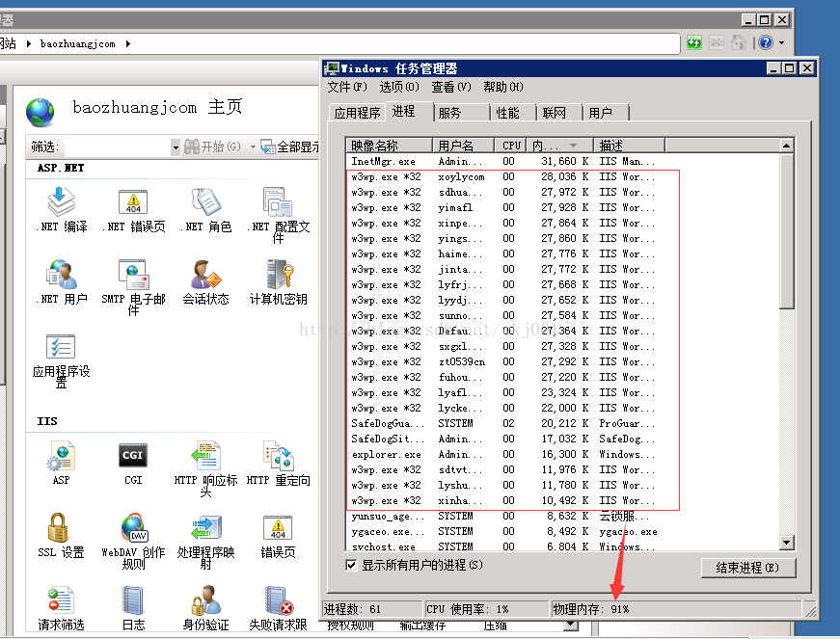
Task: Open the .NET 配置文件 icon
Action: (278, 202)
